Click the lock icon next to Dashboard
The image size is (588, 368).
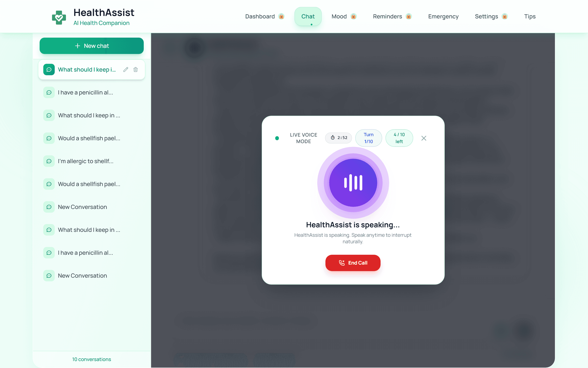click(281, 16)
